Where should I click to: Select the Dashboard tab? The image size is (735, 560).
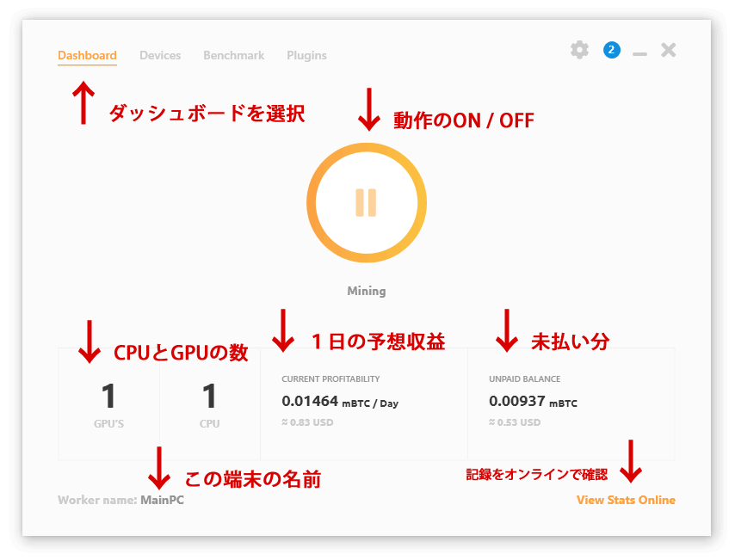click(x=87, y=55)
